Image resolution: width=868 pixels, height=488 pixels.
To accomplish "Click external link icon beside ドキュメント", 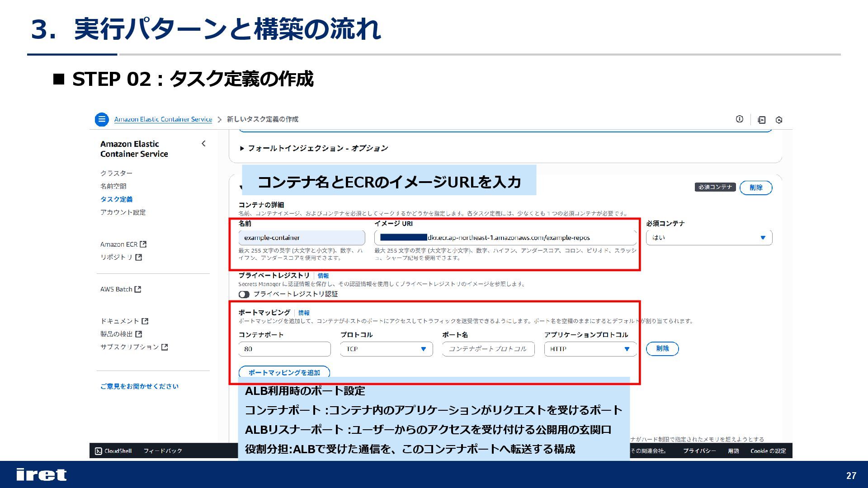I will (x=145, y=321).
